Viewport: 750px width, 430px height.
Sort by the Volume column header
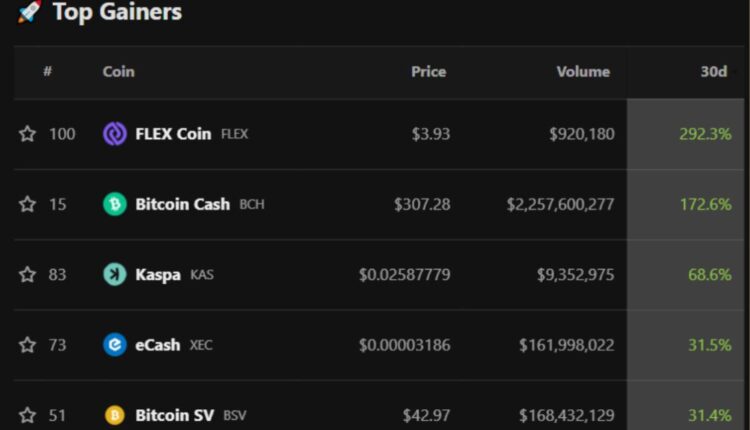[x=583, y=72]
